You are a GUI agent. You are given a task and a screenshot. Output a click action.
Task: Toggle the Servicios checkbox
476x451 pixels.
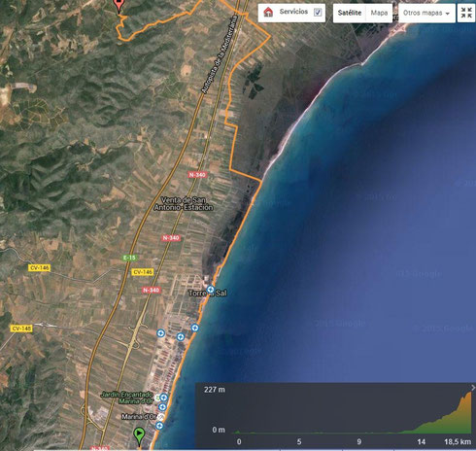coord(318,13)
